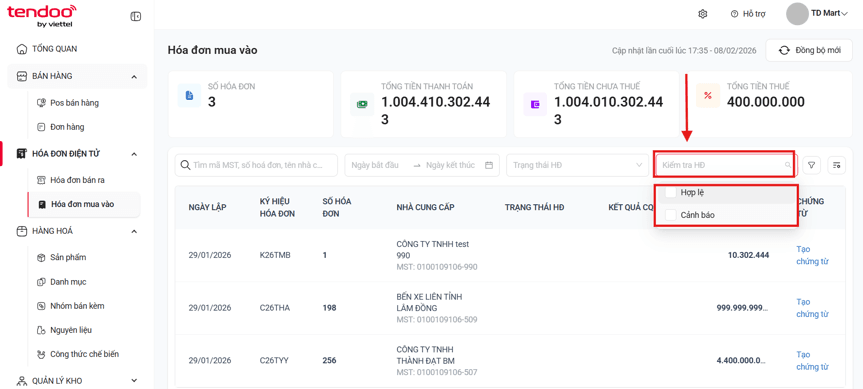
Task: Click the Ngày kết thúc date field
Action: coord(450,165)
